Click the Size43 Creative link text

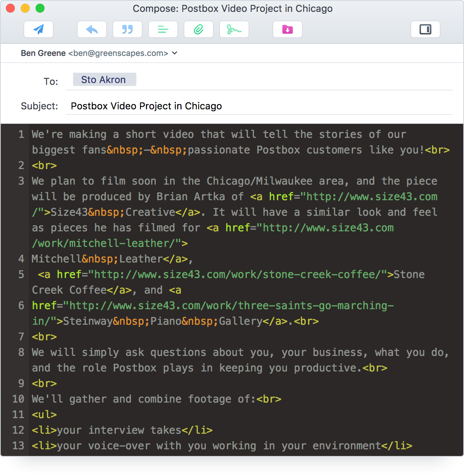[x=111, y=212]
